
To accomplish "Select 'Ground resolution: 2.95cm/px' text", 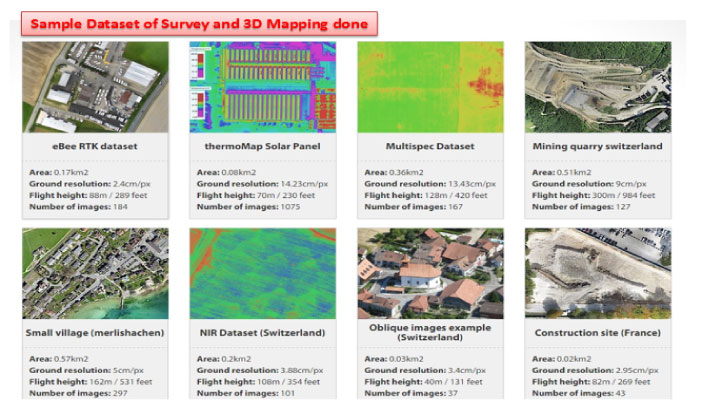I will pos(595,370).
